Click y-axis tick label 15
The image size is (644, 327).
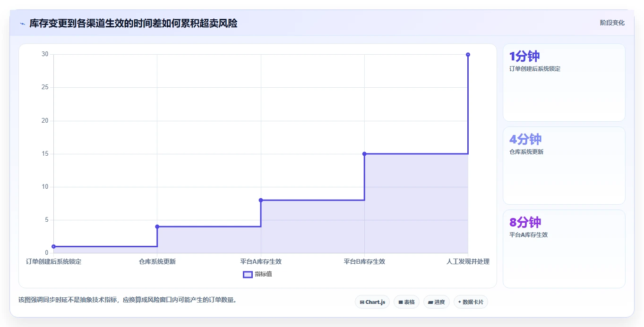pos(45,154)
